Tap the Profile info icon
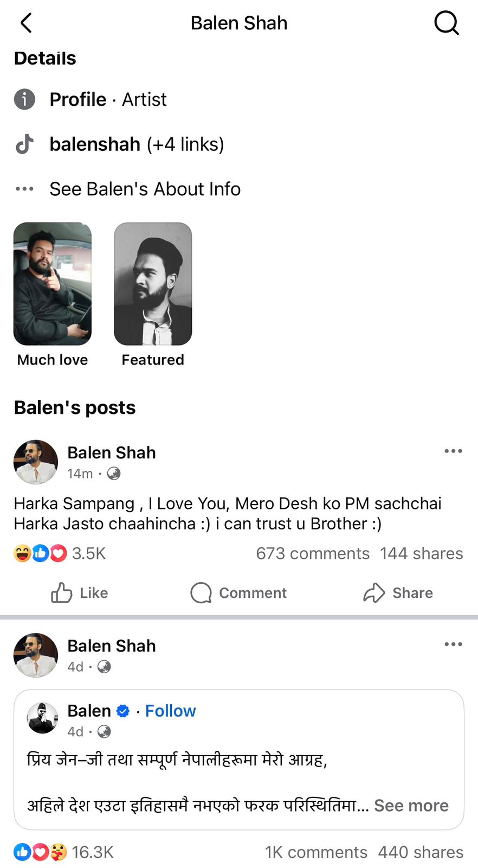Viewport: 478px width, 868px height. (x=24, y=99)
